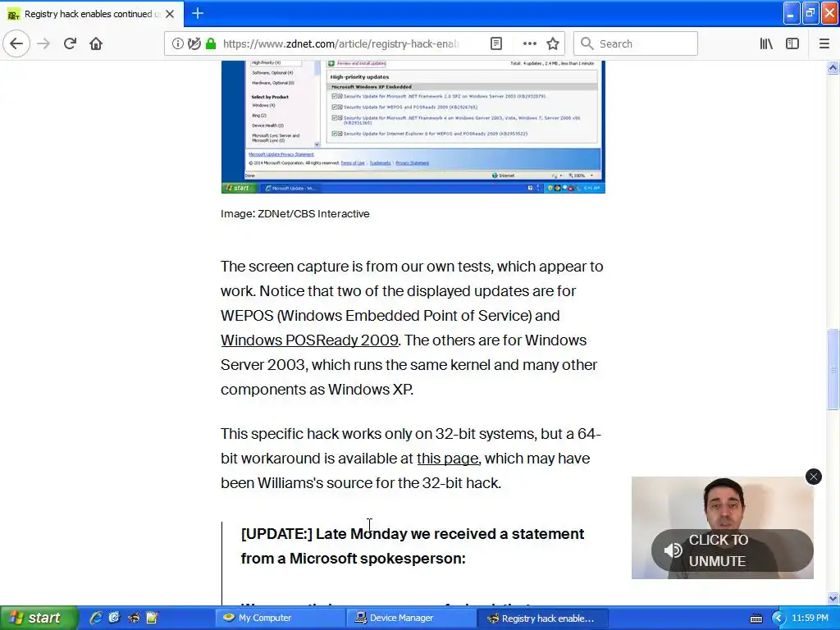Screen dimensions: 840x630
Task: Select the Registry hack enable taskbar button
Action: click(x=543, y=619)
